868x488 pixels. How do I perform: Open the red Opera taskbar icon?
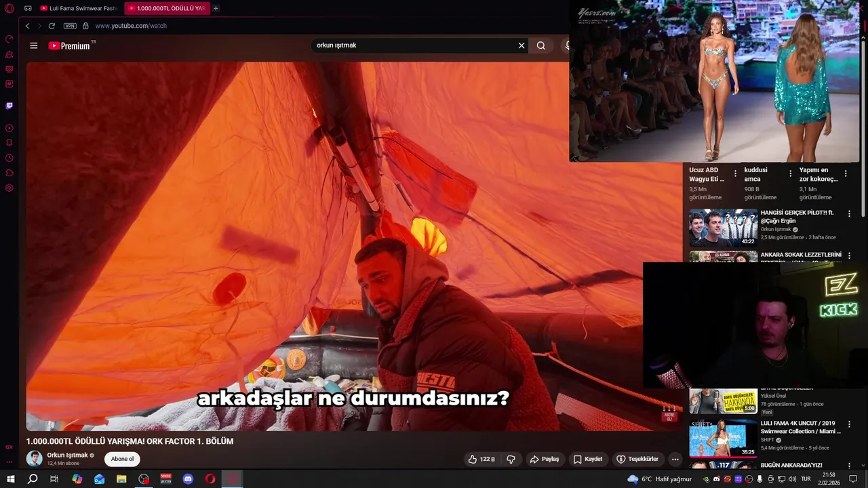coord(210,479)
